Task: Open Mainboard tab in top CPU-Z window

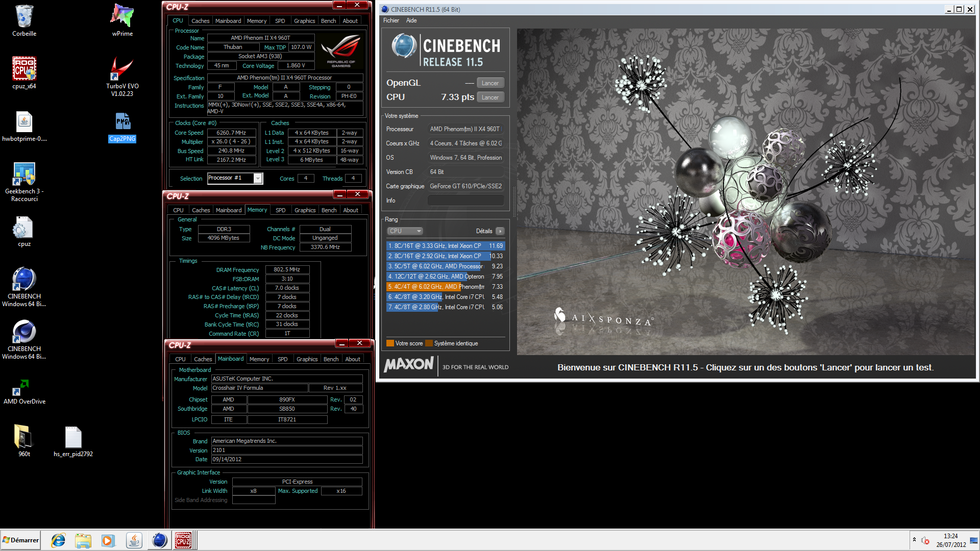Action: pyautogui.click(x=228, y=21)
